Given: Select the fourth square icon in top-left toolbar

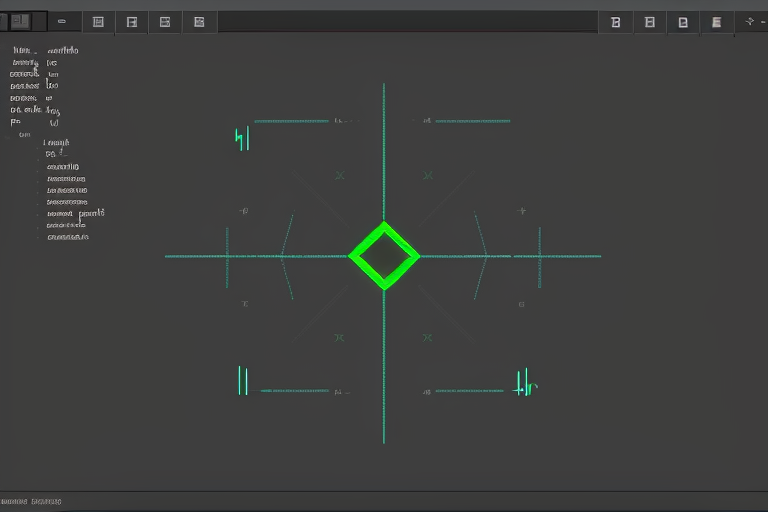Looking at the screenshot, I should tap(131, 21).
